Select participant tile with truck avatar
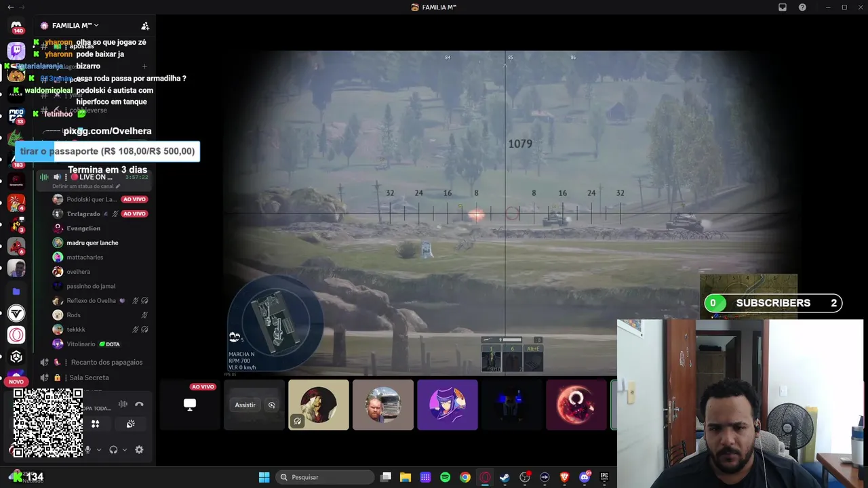Image resolution: width=868 pixels, height=488 pixels. pyautogui.click(x=383, y=405)
